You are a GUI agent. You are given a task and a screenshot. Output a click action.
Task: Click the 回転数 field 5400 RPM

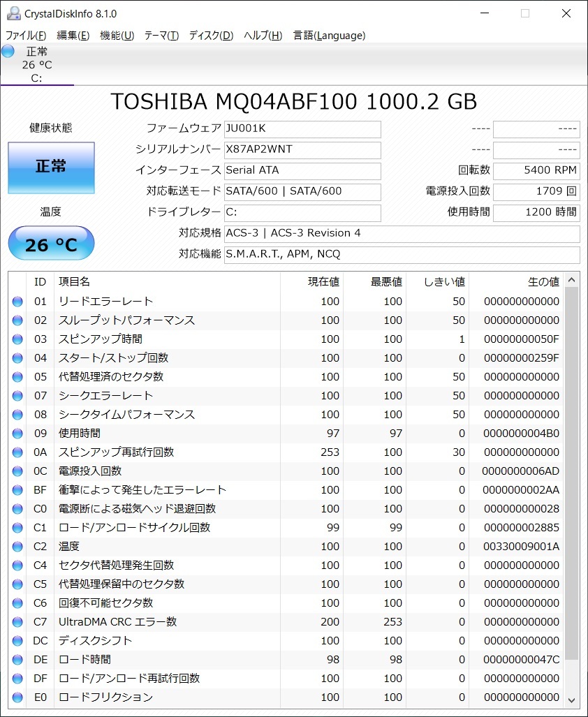[x=536, y=171]
